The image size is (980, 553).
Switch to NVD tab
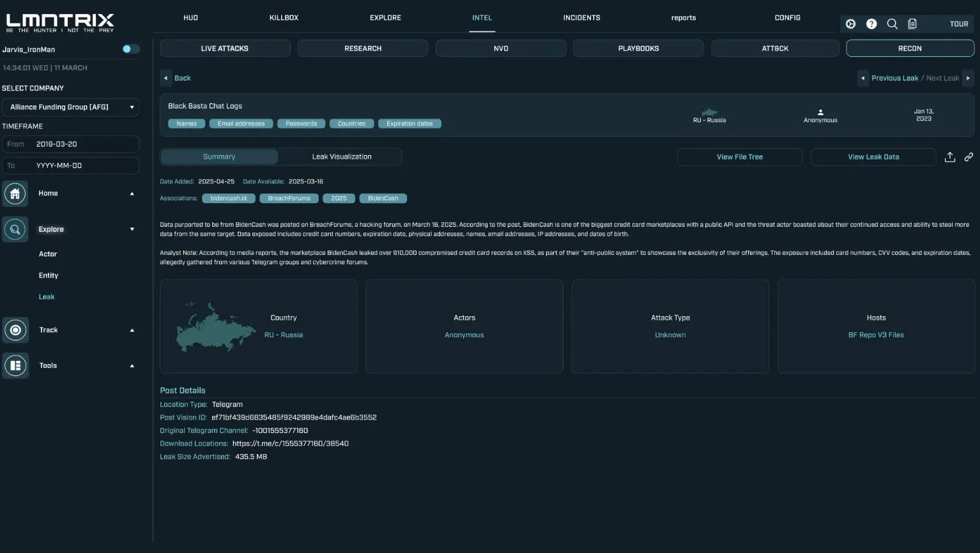(501, 49)
